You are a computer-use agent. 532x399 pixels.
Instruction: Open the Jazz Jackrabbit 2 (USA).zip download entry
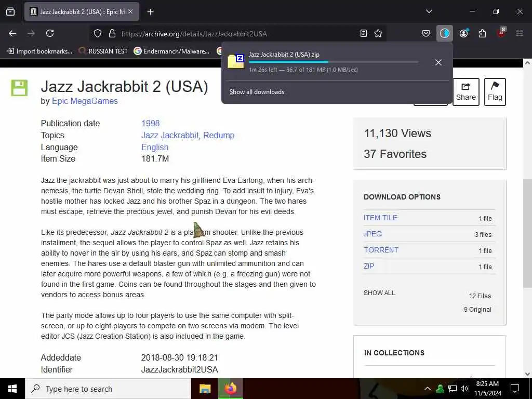pyautogui.click(x=326, y=62)
